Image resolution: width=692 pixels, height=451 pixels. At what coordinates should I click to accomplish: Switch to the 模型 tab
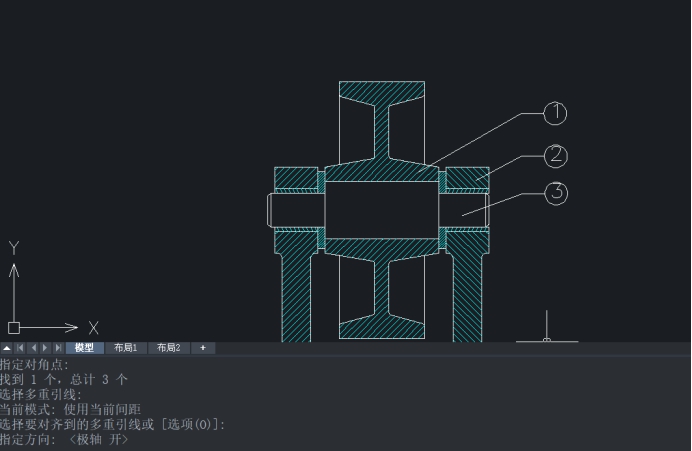click(x=84, y=348)
